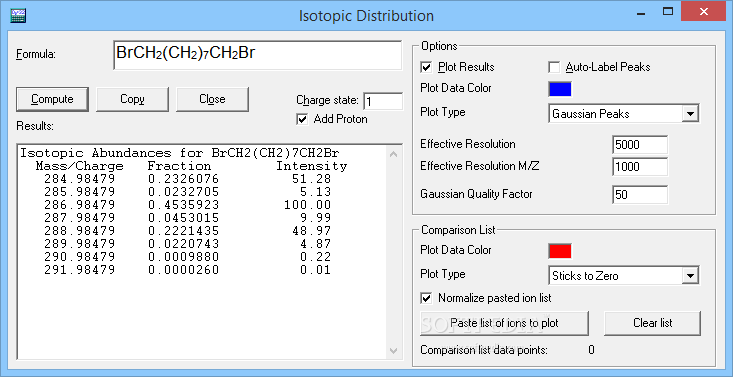The height and width of the screenshot is (377, 733).
Task: Enable the Auto-Label Peaks checkbox
Action: coord(554,67)
